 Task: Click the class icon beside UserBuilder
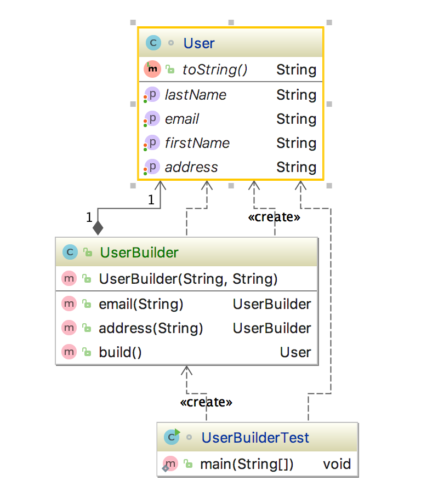(70, 252)
